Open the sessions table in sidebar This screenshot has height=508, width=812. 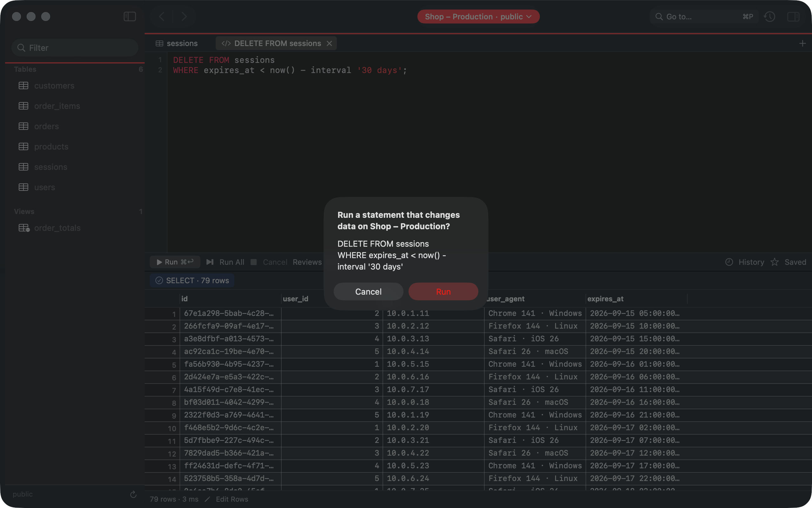tap(51, 167)
